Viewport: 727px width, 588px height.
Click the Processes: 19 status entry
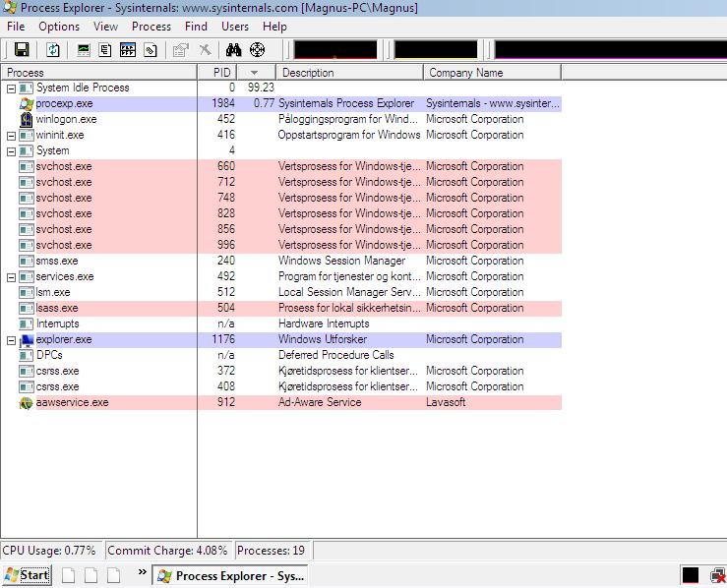pos(273,551)
